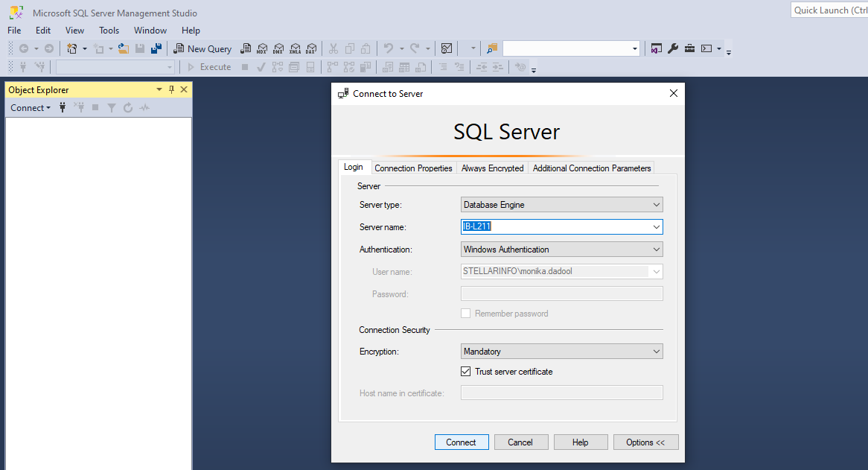Toggle the Trust server certificate checkbox
Image resolution: width=868 pixels, height=470 pixels.
click(x=465, y=372)
